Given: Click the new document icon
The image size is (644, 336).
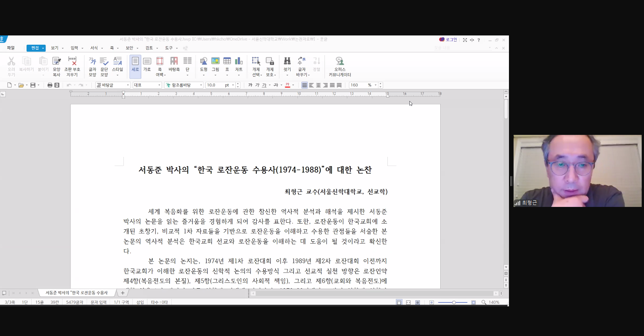Looking at the screenshot, I should point(10,85).
